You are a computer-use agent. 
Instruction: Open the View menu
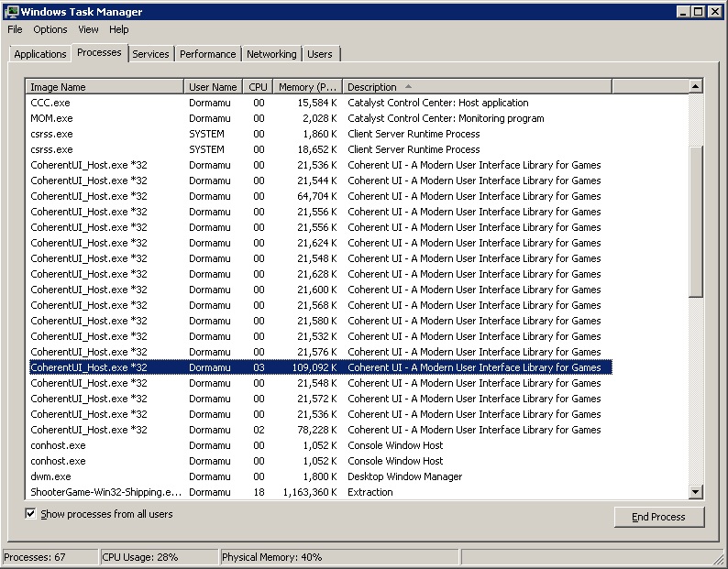pos(88,29)
